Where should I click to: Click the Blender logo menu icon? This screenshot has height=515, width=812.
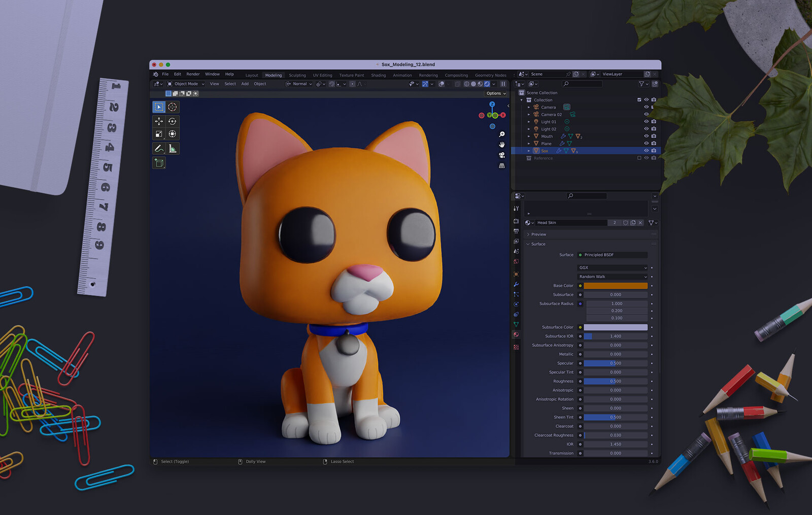(x=155, y=74)
